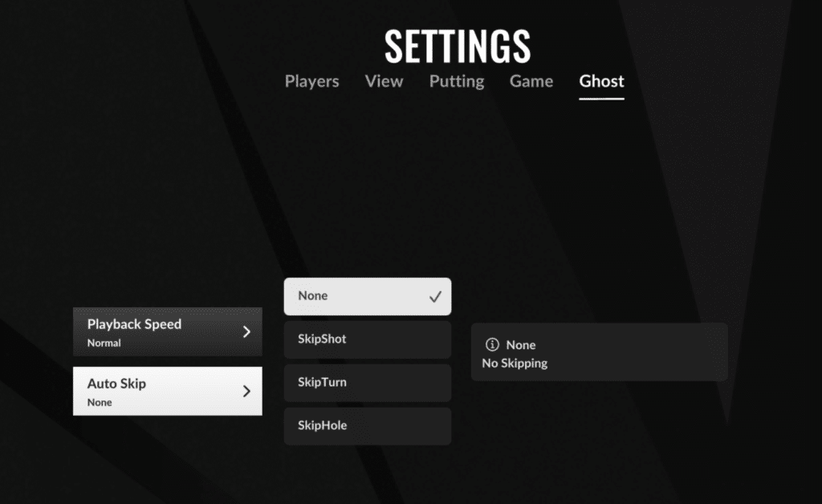Choose the SkipShot option
The image size is (822, 504).
pyautogui.click(x=368, y=339)
